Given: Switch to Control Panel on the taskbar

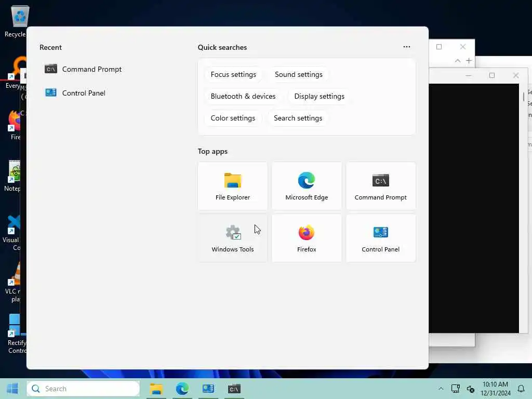Looking at the screenshot, I should click(208, 389).
